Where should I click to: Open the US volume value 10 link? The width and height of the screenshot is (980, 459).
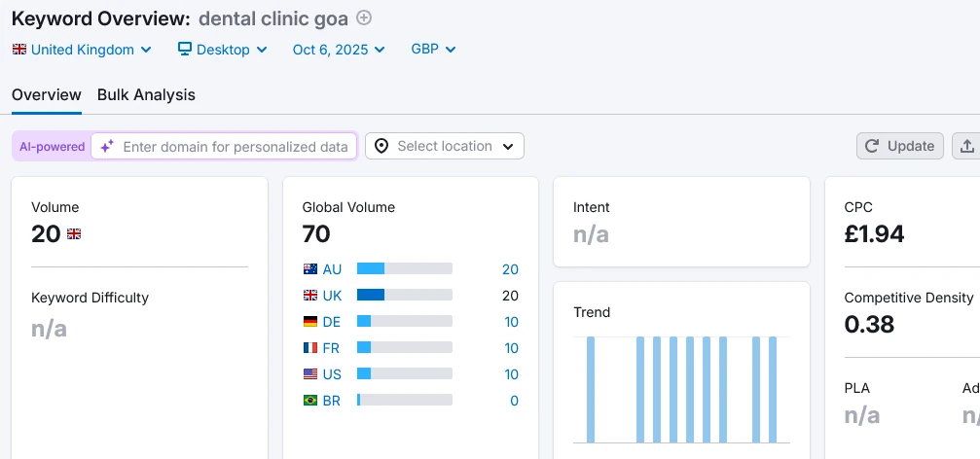point(511,374)
